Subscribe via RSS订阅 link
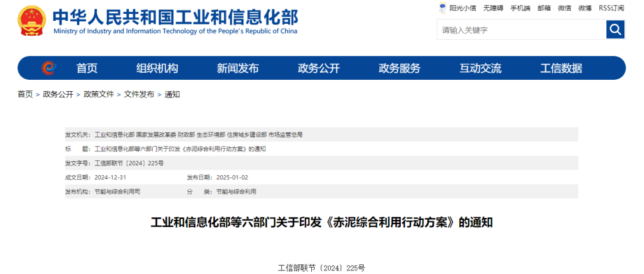The width and height of the screenshot is (644, 274). pos(611,8)
